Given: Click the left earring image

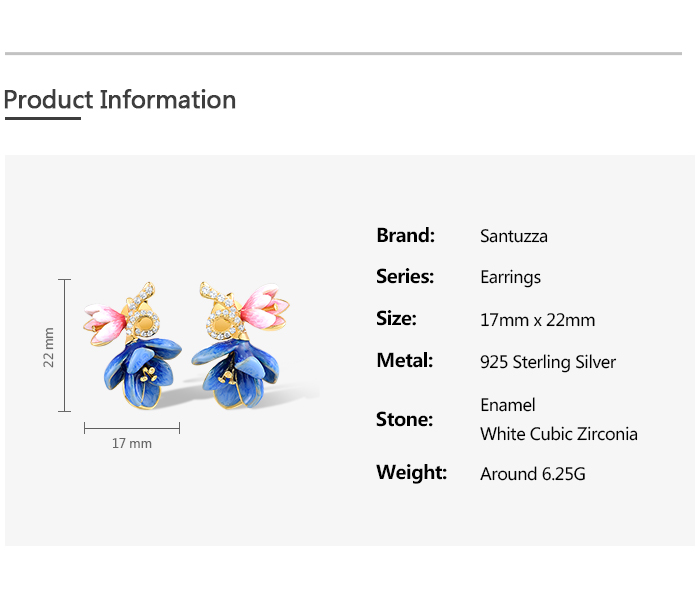Looking at the screenshot, I should 137,347.
